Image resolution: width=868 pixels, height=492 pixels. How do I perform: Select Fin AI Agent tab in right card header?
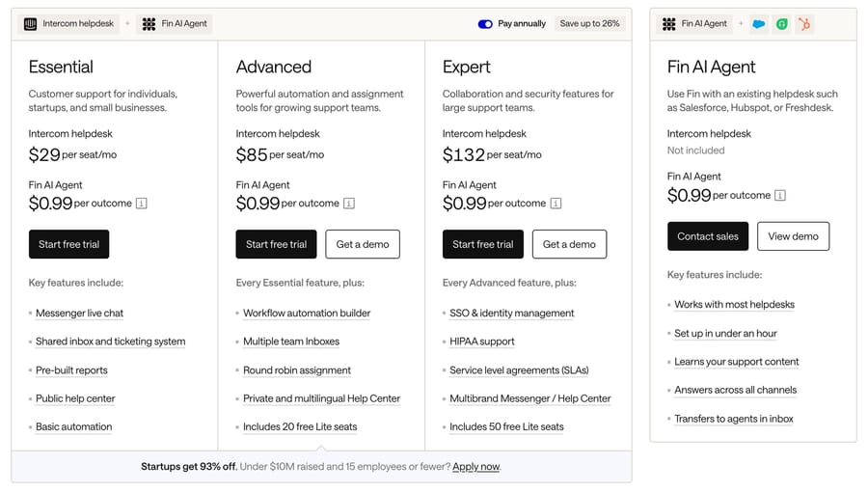694,24
